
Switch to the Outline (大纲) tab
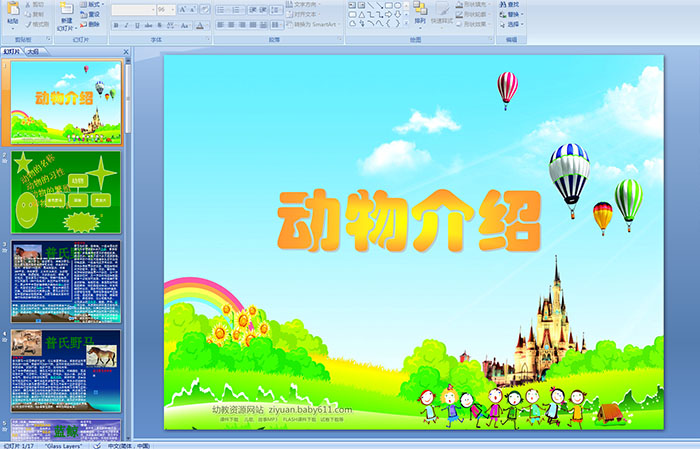pos(33,50)
